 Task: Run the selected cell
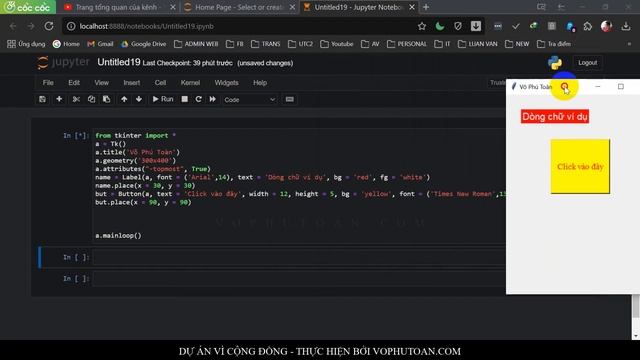[163, 99]
